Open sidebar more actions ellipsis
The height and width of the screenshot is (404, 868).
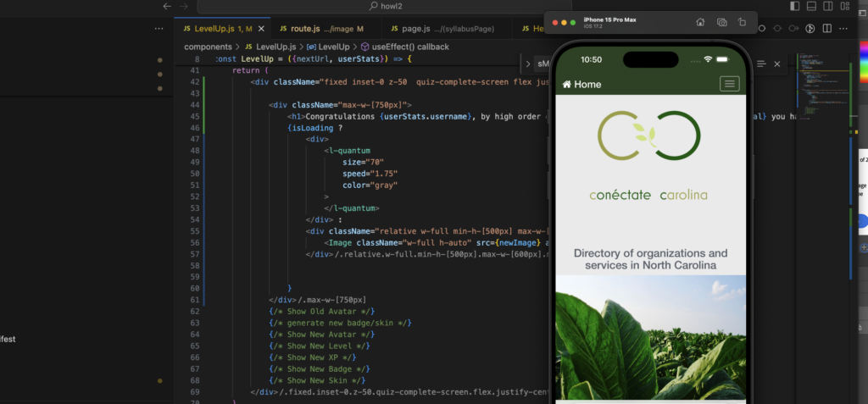[159, 29]
